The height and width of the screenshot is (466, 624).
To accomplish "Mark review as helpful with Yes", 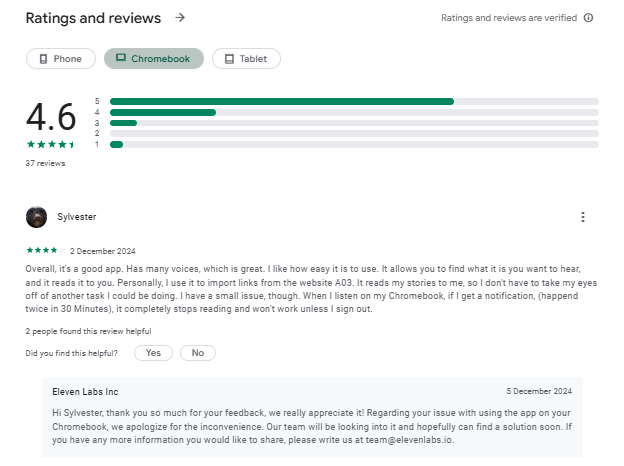I will coord(153,353).
